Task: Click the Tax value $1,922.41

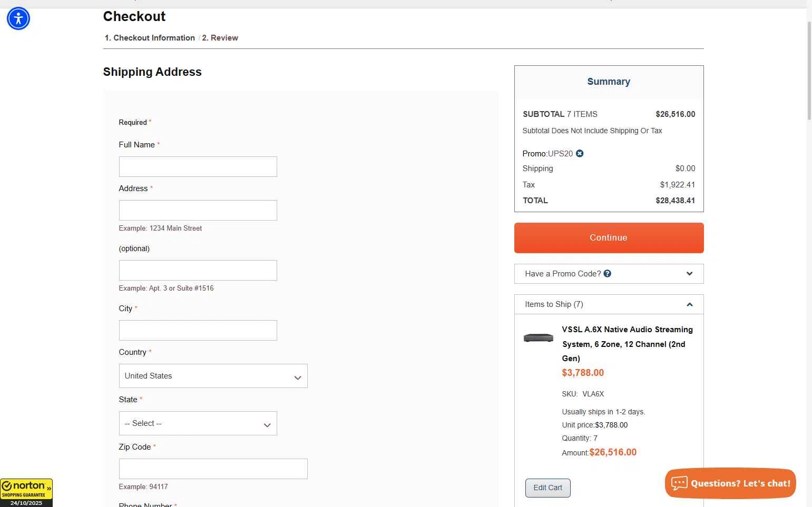Action: [x=677, y=185]
